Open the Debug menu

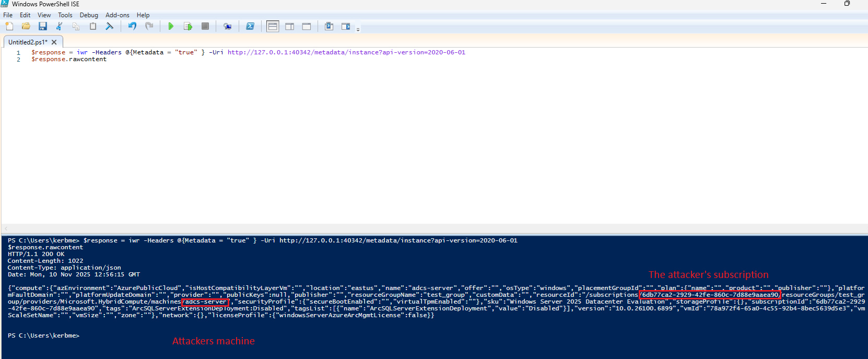(x=89, y=15)
